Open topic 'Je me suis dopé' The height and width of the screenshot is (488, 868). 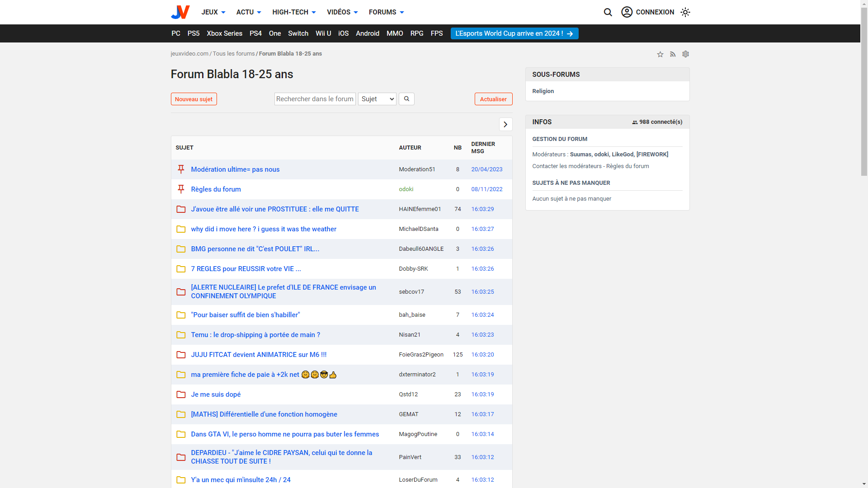[216, 394]
